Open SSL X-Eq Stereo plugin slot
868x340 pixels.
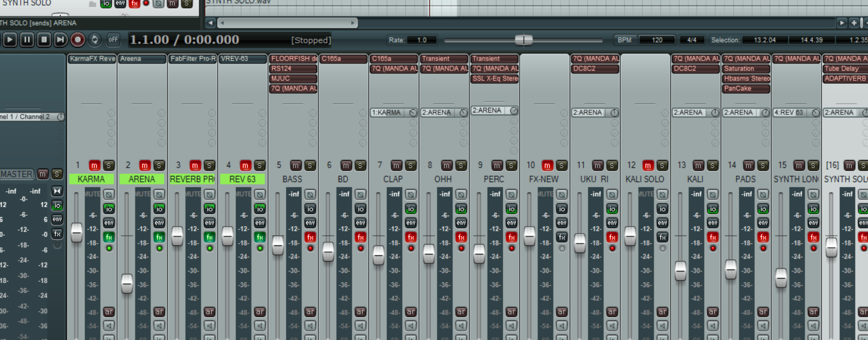point(494,78)
